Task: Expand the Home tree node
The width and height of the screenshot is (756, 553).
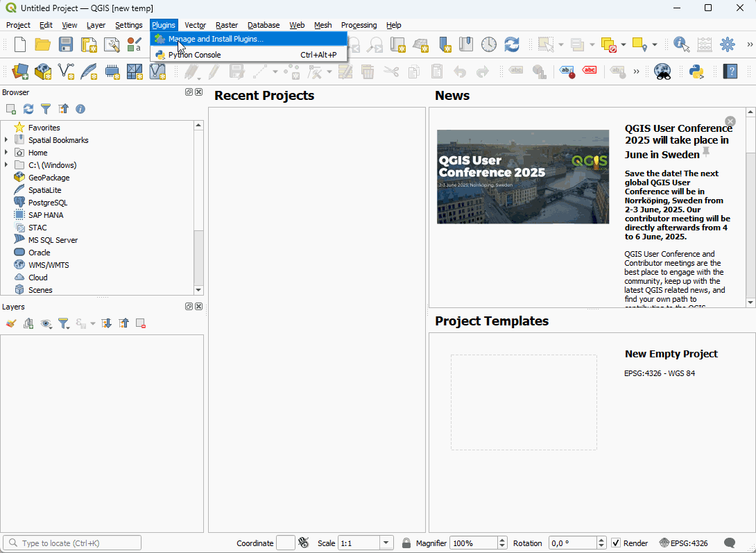Action: [x=6, y=153]
